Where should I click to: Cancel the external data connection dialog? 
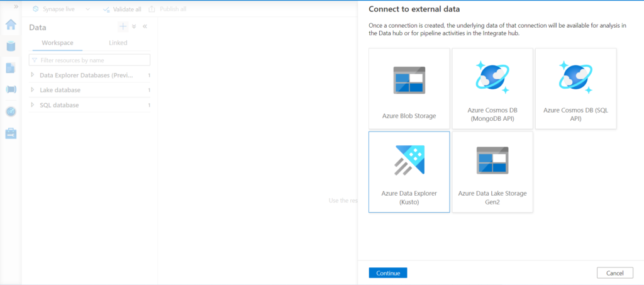coord(614,273)
